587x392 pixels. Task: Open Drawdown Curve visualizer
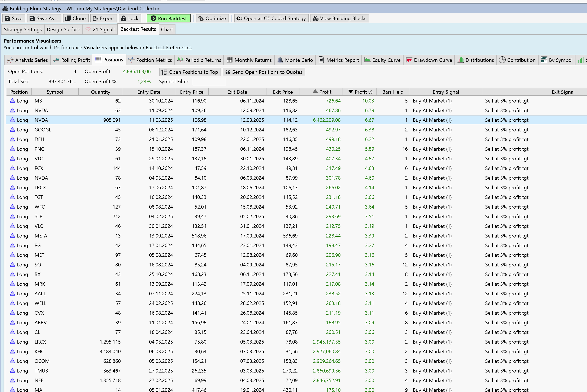tap(429, 60)
